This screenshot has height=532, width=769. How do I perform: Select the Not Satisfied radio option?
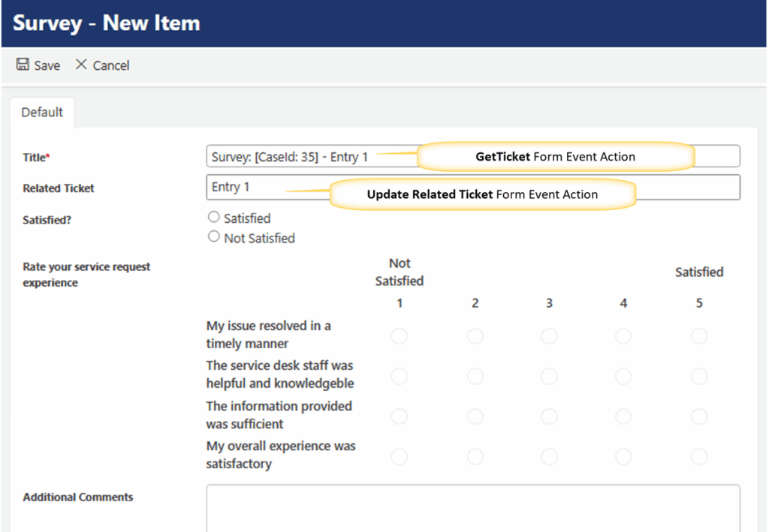click(214, 237)
